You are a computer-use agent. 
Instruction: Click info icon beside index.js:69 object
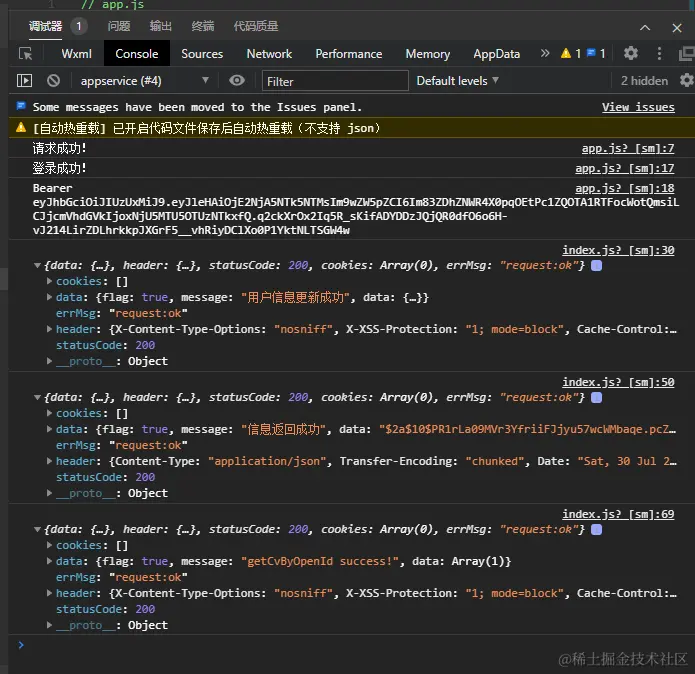tap(597, 530)
